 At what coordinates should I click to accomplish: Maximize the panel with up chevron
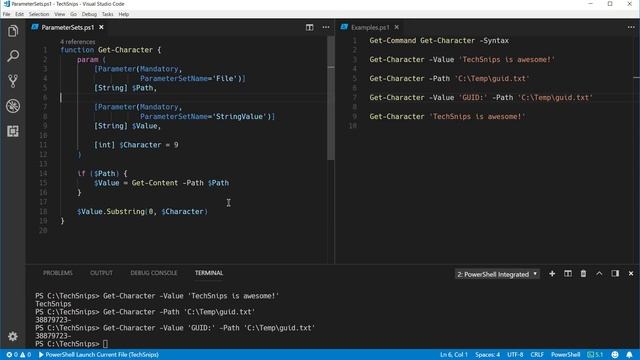point(599,273)
